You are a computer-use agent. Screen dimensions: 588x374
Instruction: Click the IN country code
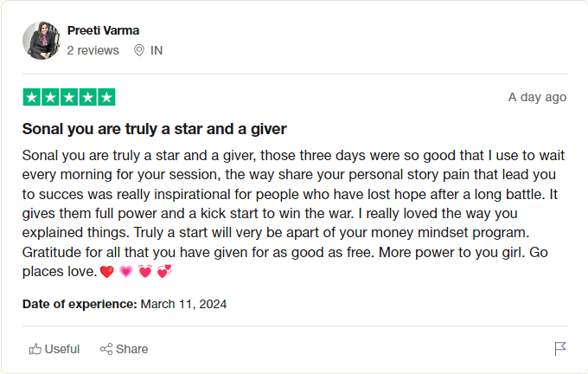click(157, 50)
